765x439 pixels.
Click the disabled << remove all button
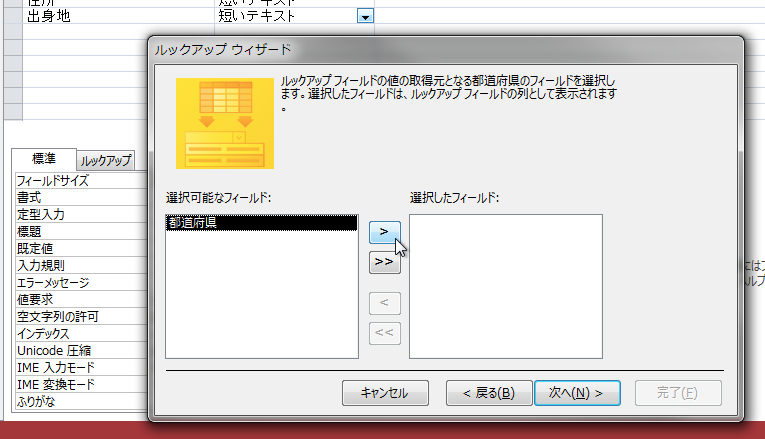click(x=384, y=333)
